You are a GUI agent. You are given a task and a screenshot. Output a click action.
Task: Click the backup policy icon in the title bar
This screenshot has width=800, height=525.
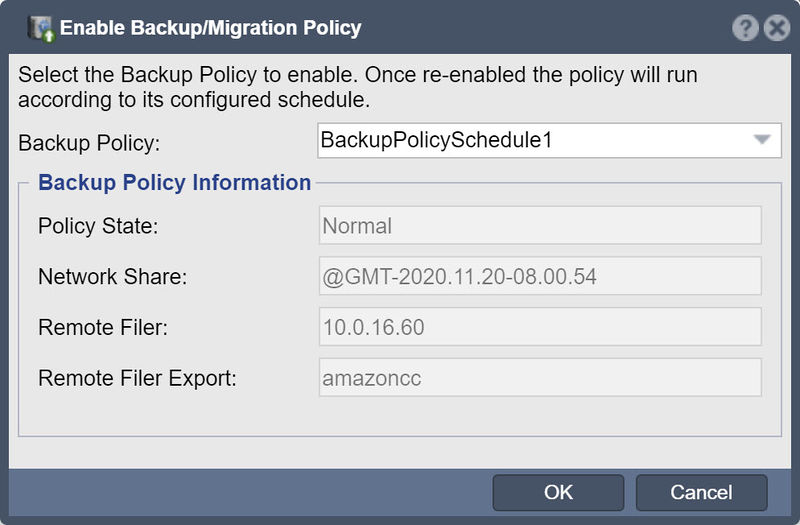[x=42, y=29]
